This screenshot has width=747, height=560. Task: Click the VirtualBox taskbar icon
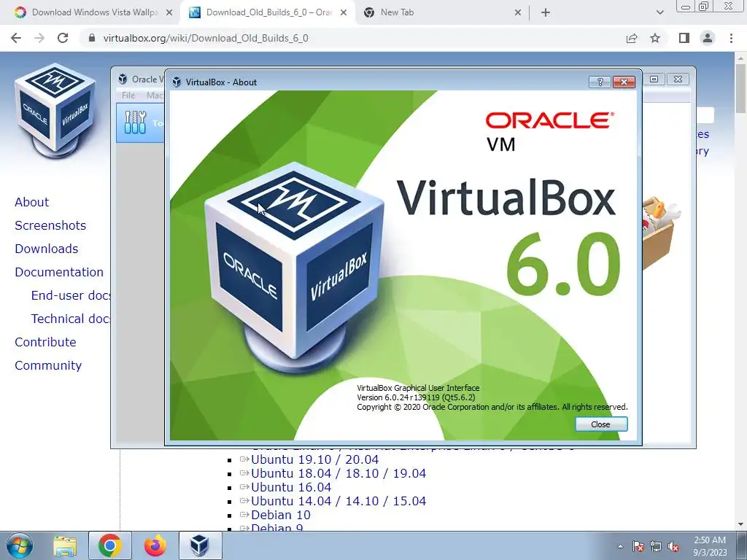coord(200,545)
